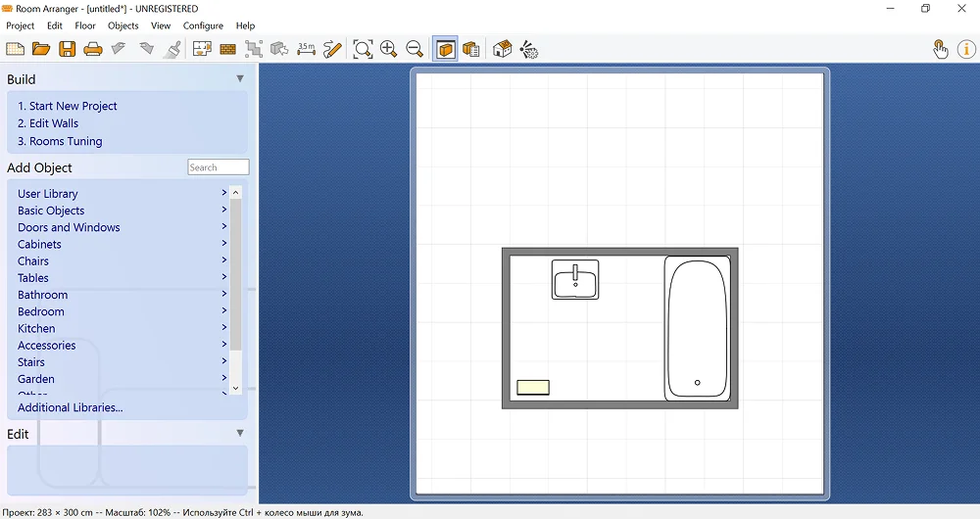Open the Configure menu
The width and height of the screenshot is (980, 519).
(x=203, y=25)
